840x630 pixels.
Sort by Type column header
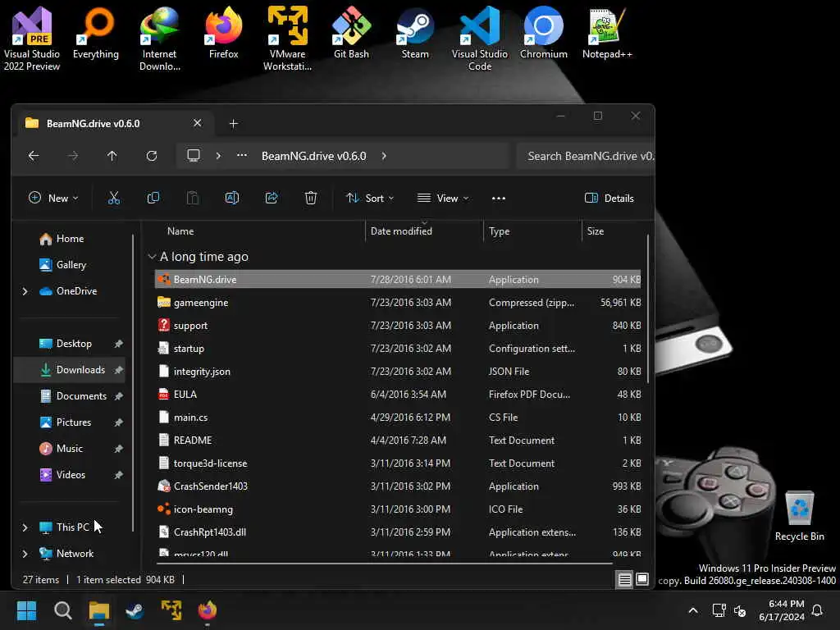500,231
